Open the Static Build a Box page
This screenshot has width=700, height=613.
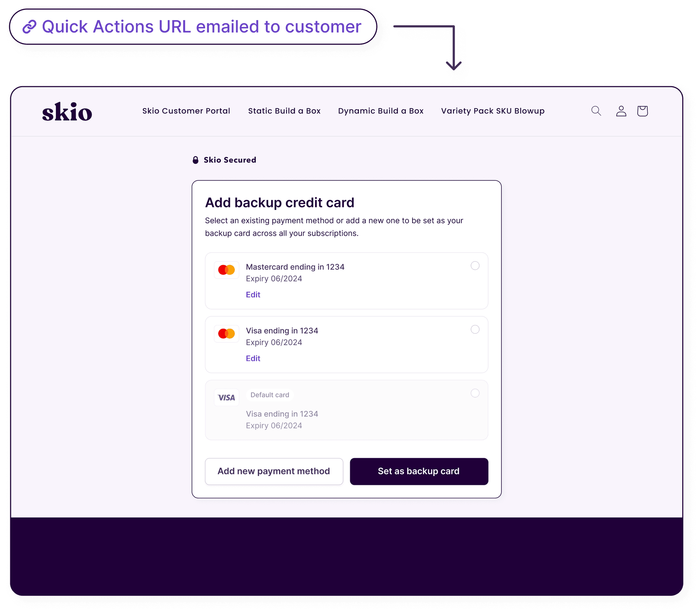tap(284, 110)
